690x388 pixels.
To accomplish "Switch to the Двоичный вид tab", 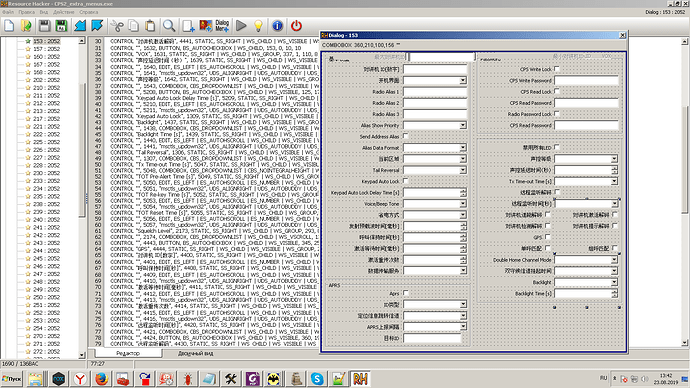I will point(196,353).
